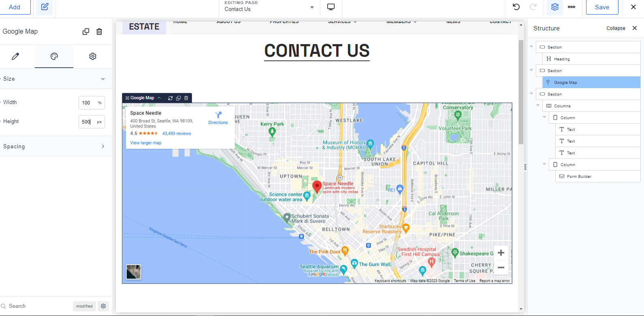644x316 pixels.
Task: Save the page
Action: click(x=602, y=7)
